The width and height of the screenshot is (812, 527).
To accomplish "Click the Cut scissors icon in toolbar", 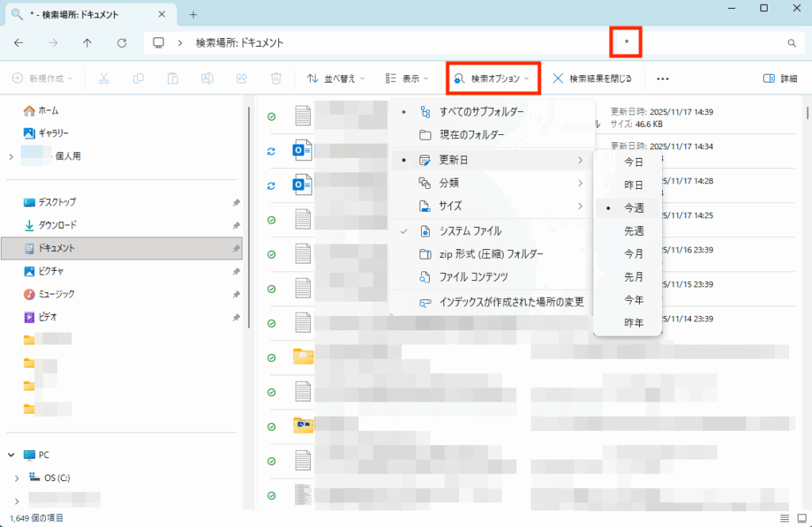I will click(103, 79).
